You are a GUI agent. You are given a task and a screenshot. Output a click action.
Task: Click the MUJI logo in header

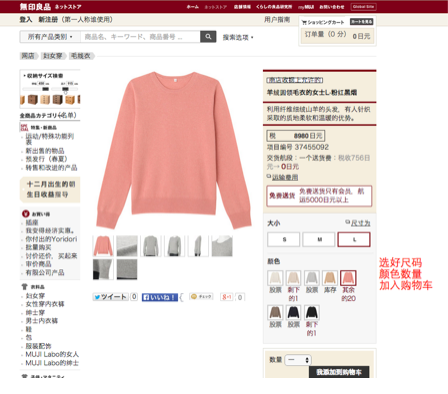click(x=35, y=7)
